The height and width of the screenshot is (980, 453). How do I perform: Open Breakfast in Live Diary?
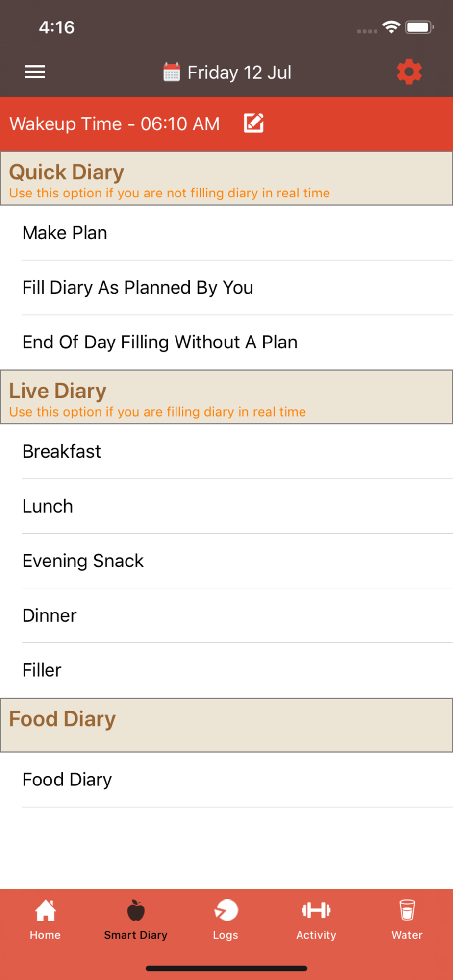[226, 452]
